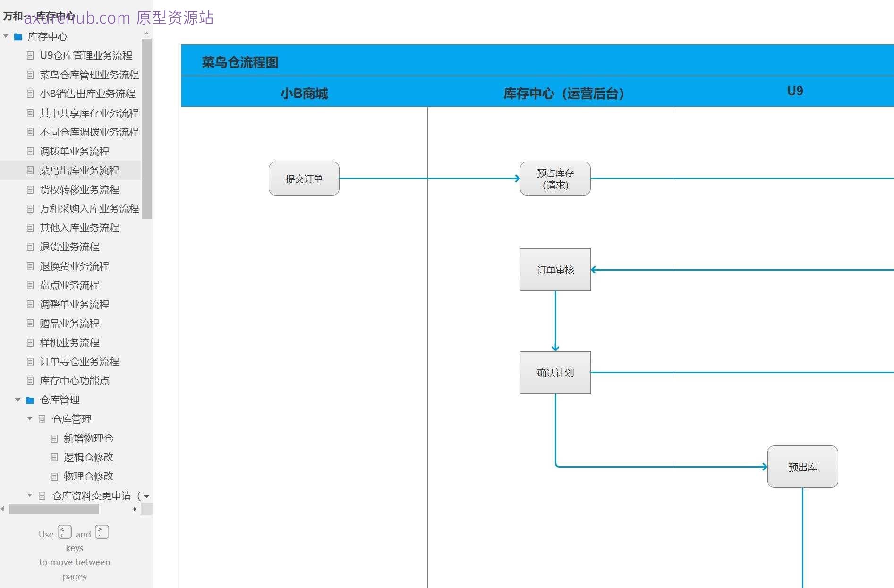Select the 逻辑仓修改 page
This screenshot has height=588, width=894.
point(89,457)
